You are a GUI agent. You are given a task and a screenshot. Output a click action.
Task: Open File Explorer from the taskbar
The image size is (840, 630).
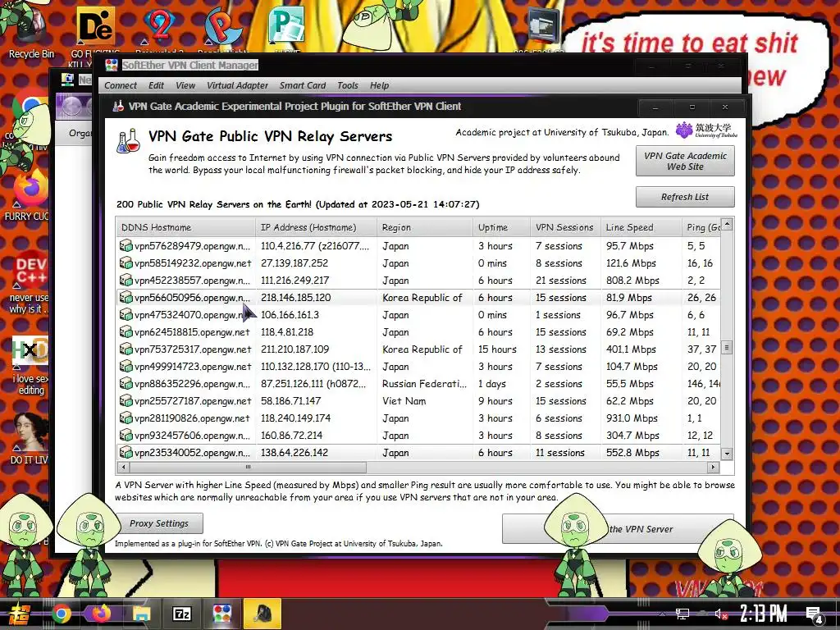tap(141, 614)
